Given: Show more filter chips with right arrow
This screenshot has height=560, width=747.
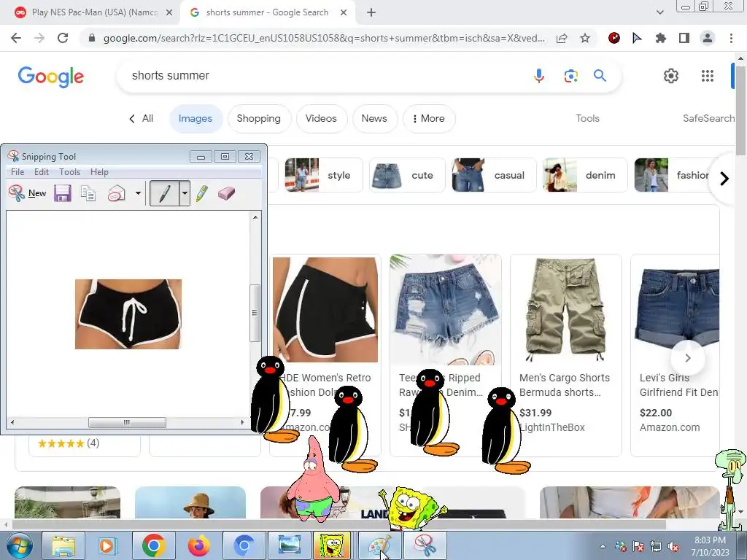Looking at the screenshot, I should coord(724,179).
